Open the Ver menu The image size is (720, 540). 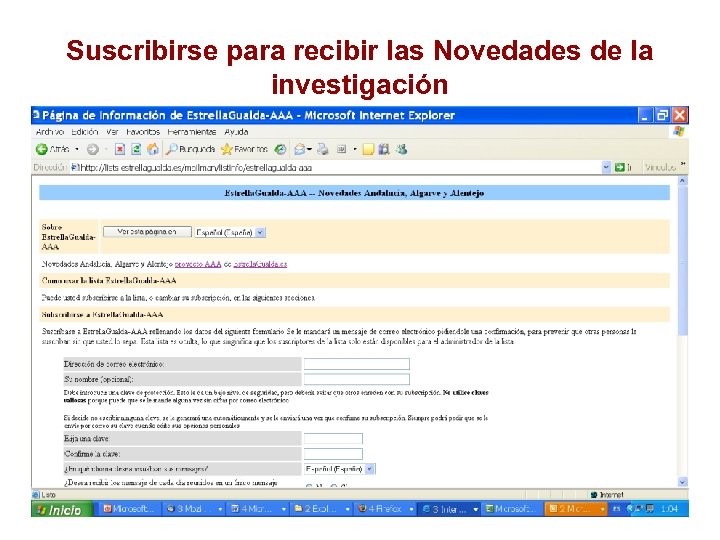pos(112,132)
